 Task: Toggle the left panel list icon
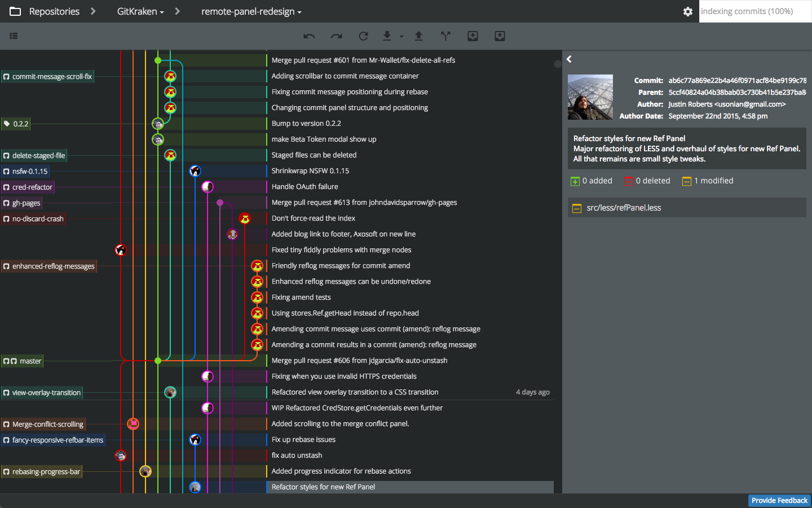click(14, 36)
